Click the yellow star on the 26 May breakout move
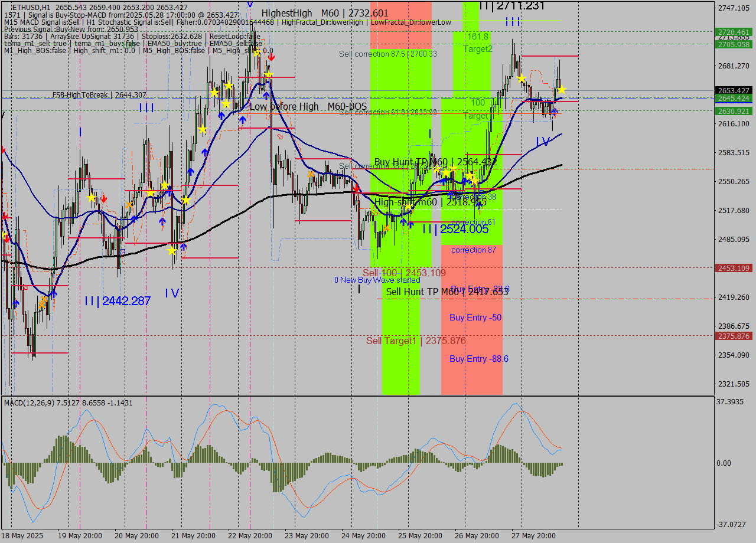 tap(522, 78)
